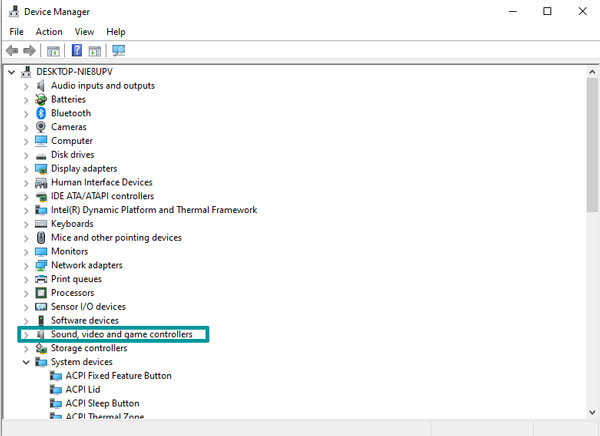The image size is (600, 436).
Task: Click the Cameras webcam icon
Action: pyautogui.click(x=41, y=127)
